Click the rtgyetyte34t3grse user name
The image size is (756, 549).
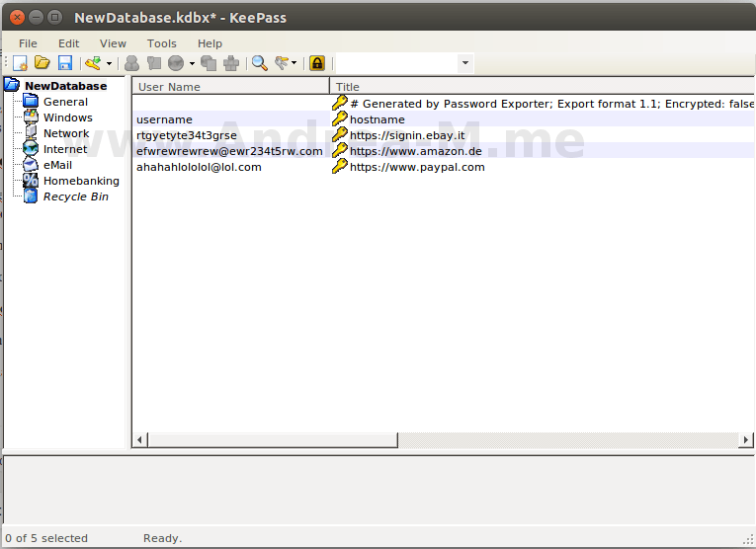pos(187,135)
